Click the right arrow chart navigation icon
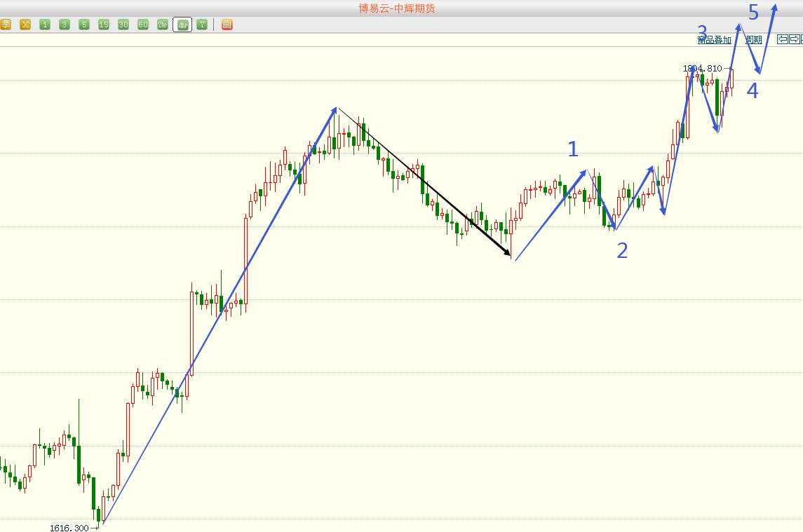The width and height of the screenshot is (803, 532). (x=795, y=39)
